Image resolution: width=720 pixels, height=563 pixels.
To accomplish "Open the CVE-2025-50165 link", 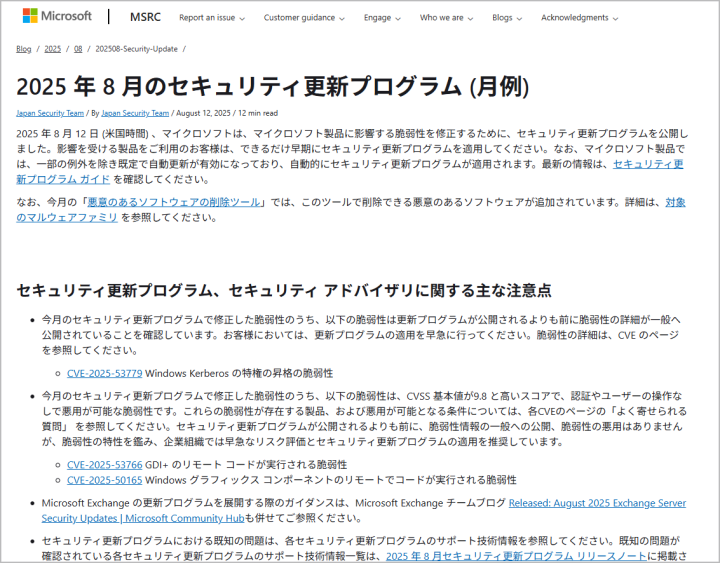I will (x=105, y=480).
